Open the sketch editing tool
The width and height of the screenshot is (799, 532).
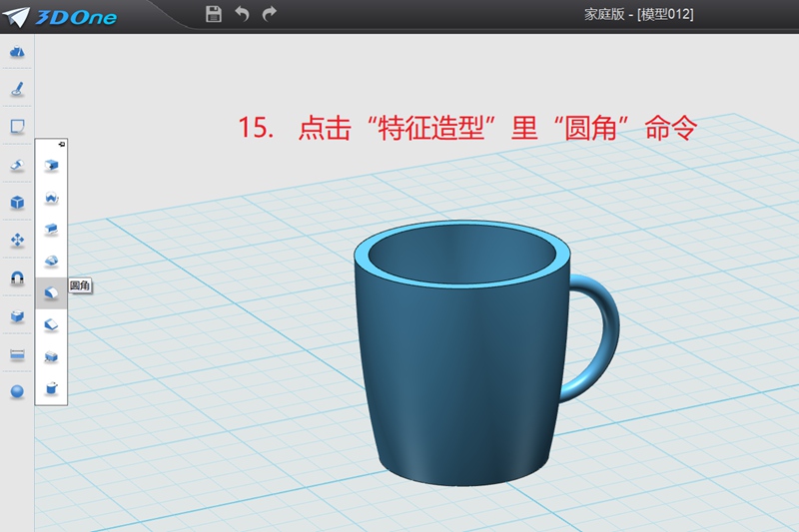point(17,126)
